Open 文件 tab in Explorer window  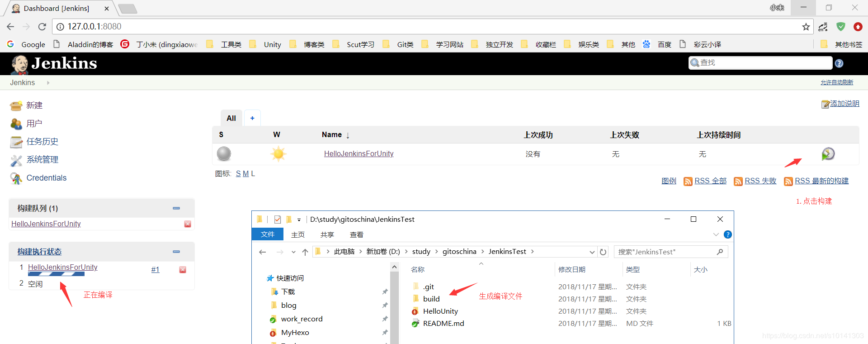click(x=267, y=234)
